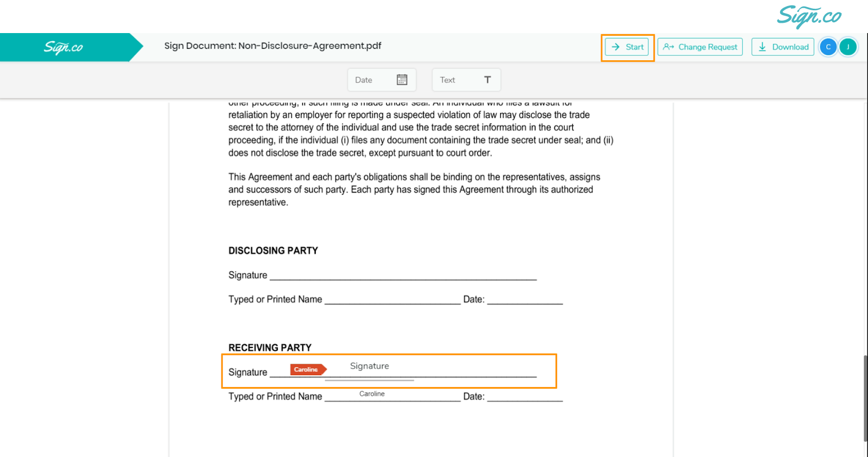
Task: Add a Date field
Action: (x=382, y=80)
